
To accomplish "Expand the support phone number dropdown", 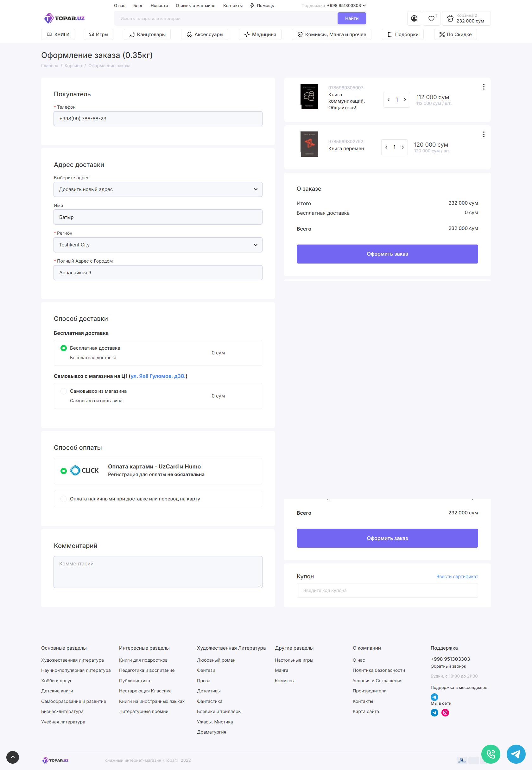I will tap(364, 6).
